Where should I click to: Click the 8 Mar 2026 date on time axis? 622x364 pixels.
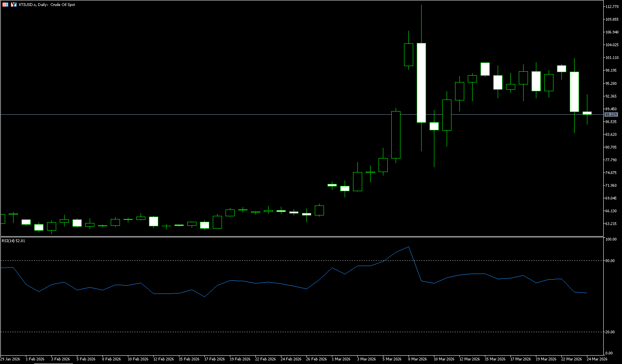click(418, 359)
